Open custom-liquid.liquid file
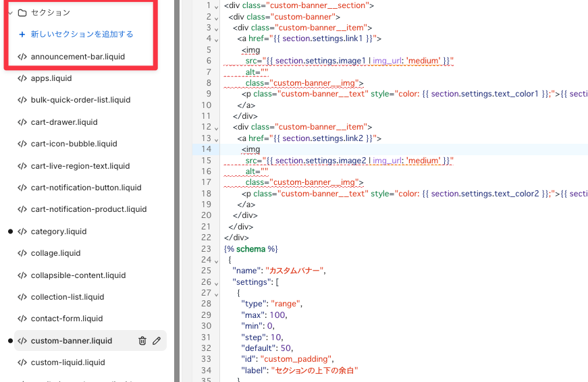 pyautogui.click(x=68, y=363)
